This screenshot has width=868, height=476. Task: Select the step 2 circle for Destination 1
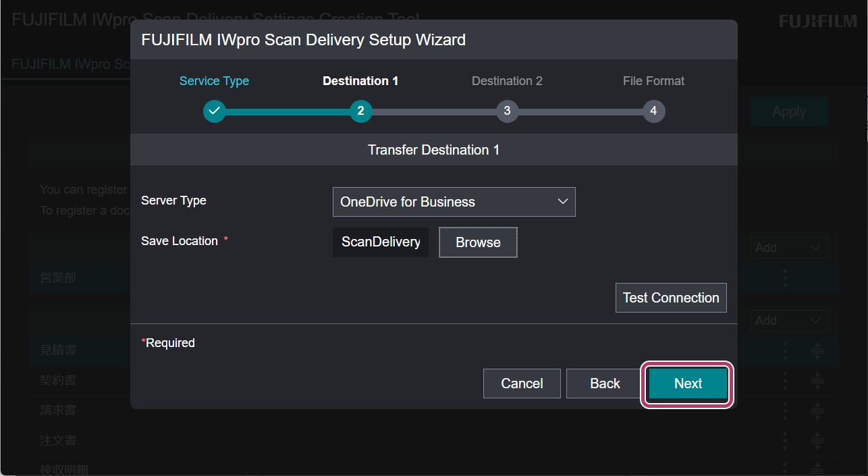click(x=360, y=111)
